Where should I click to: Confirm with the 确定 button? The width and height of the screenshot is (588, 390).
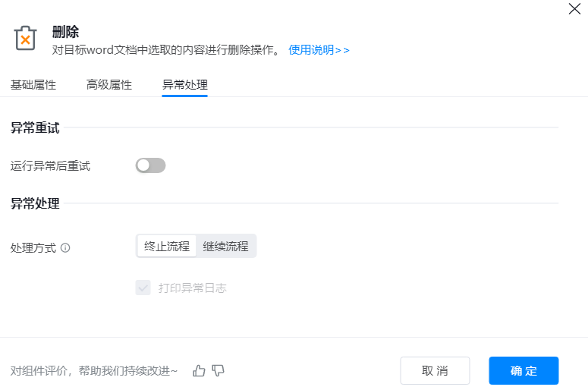524,370
